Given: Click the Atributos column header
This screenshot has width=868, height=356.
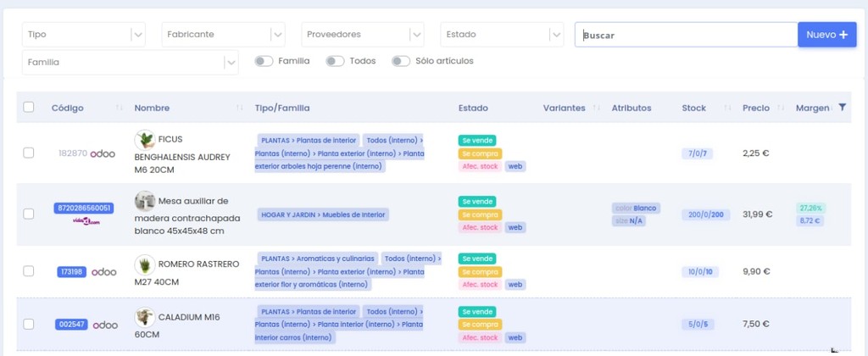Looking at the screenshot, I should (x=632, y=108).
